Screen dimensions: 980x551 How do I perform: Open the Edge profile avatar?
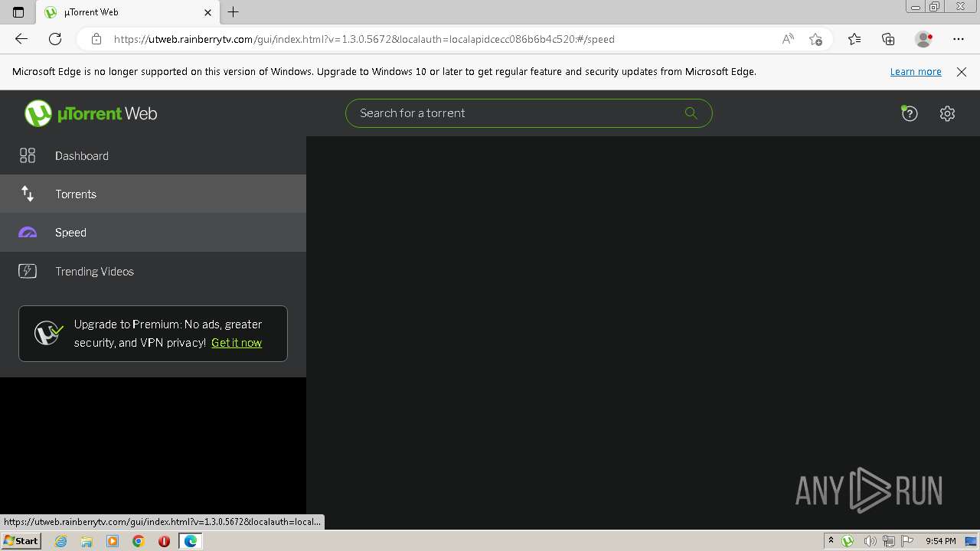tap(923, 39)
